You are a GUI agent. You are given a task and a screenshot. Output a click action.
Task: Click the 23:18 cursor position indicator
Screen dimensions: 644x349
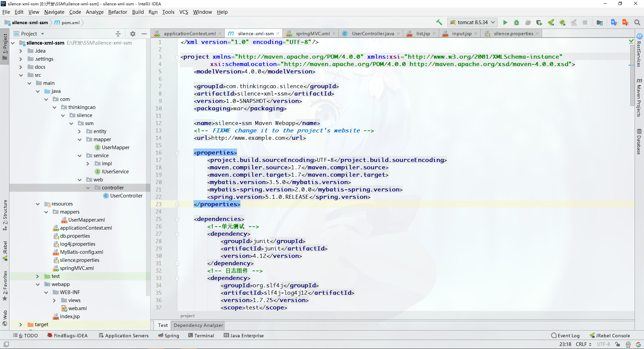coord(565,344)
